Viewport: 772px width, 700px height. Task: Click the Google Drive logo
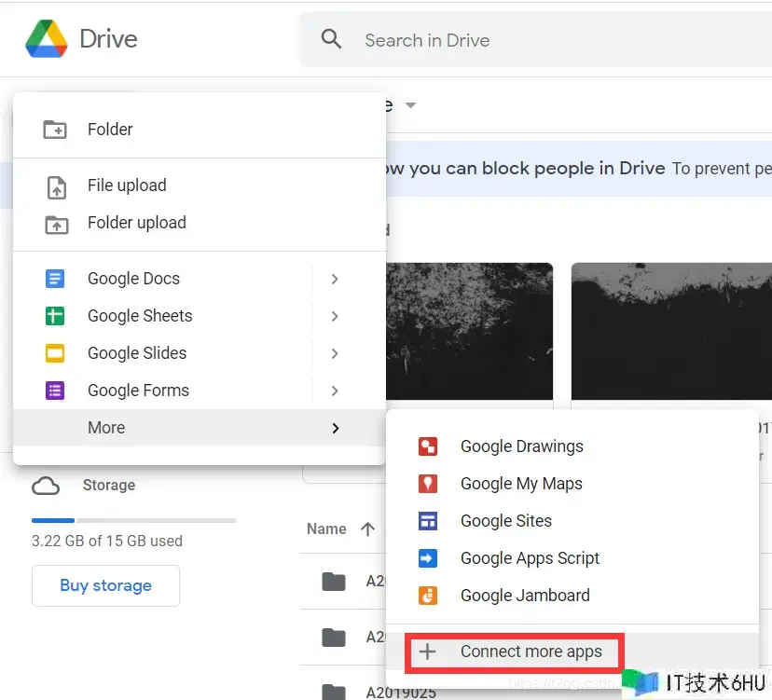coord(47,39)
